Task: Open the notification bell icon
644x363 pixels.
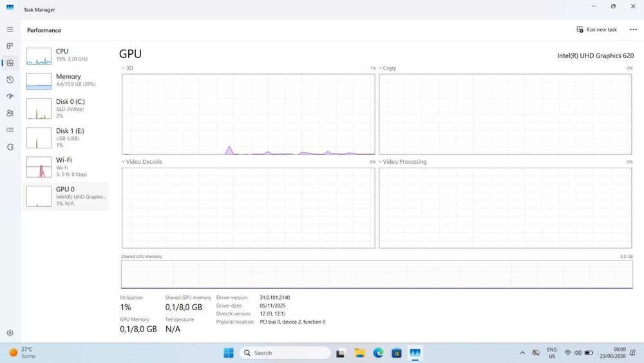Action: coord(633,353)
